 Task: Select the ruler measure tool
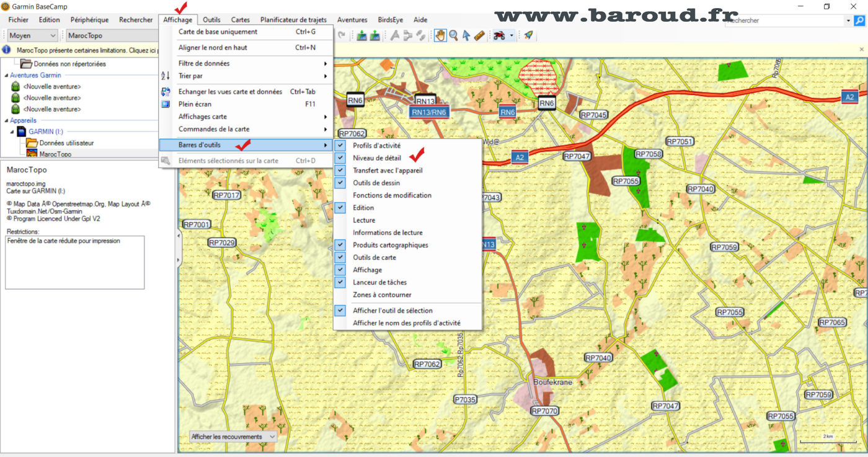click(x=479, y=36)
